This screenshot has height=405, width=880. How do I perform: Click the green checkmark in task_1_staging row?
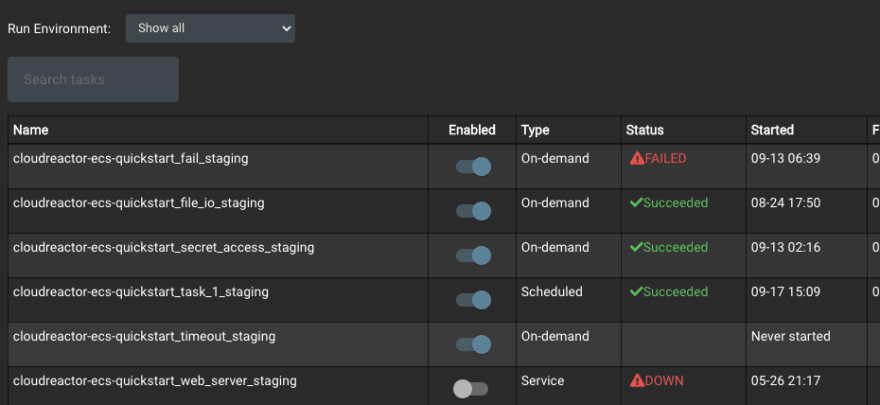click(636, 291)
